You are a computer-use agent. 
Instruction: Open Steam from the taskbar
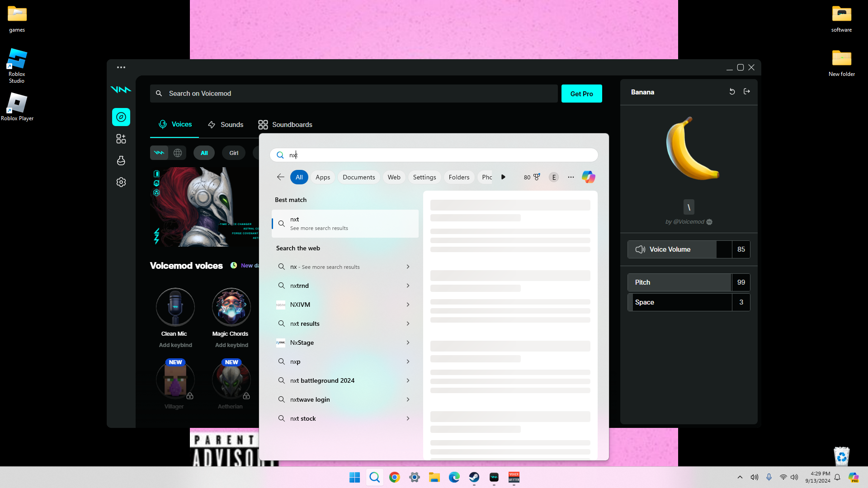[x=474, y=477]
